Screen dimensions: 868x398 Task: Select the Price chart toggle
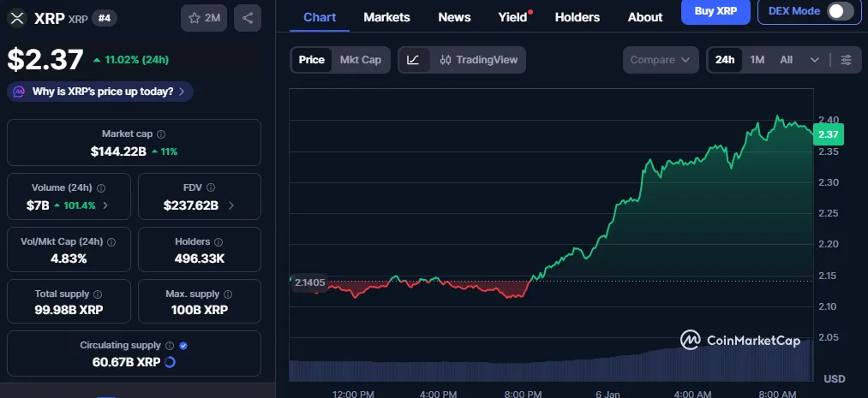[x=312, y=60]
